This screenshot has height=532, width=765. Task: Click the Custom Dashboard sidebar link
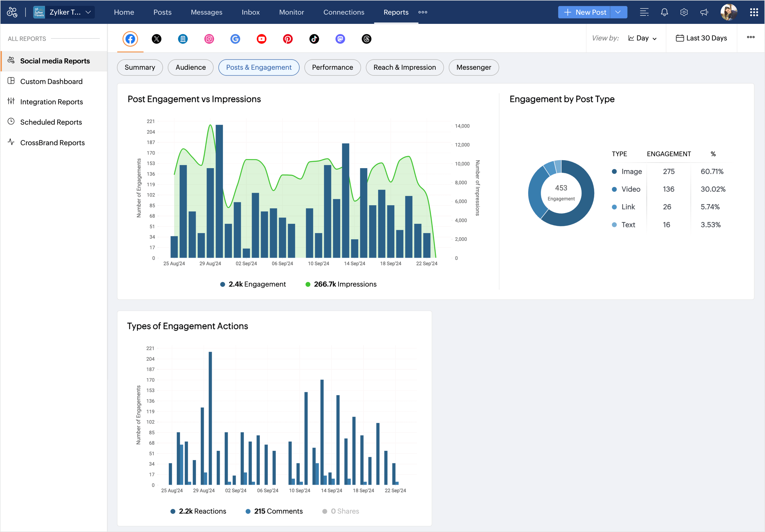coord(52,81)
